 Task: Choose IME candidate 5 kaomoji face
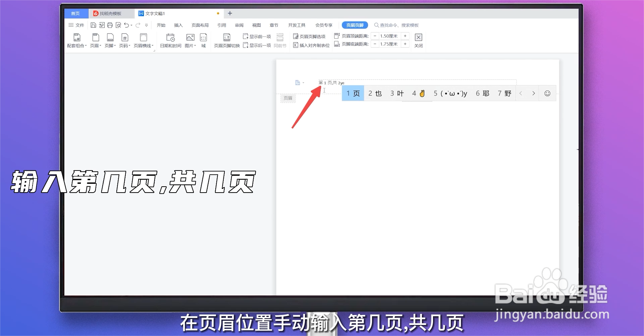pos(450,93)
